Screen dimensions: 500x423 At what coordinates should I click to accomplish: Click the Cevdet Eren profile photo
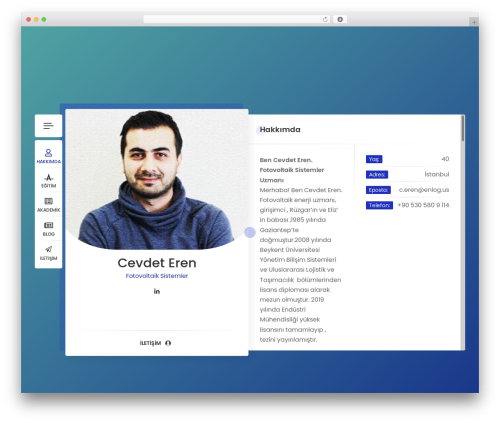[x=157, y=179]
